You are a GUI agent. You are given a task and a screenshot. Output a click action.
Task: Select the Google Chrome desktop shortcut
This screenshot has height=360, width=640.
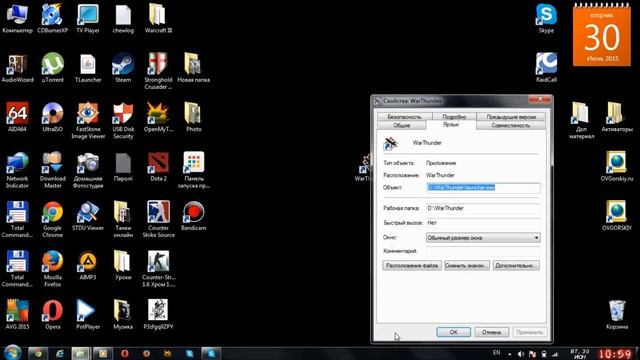tap(53, 219)
